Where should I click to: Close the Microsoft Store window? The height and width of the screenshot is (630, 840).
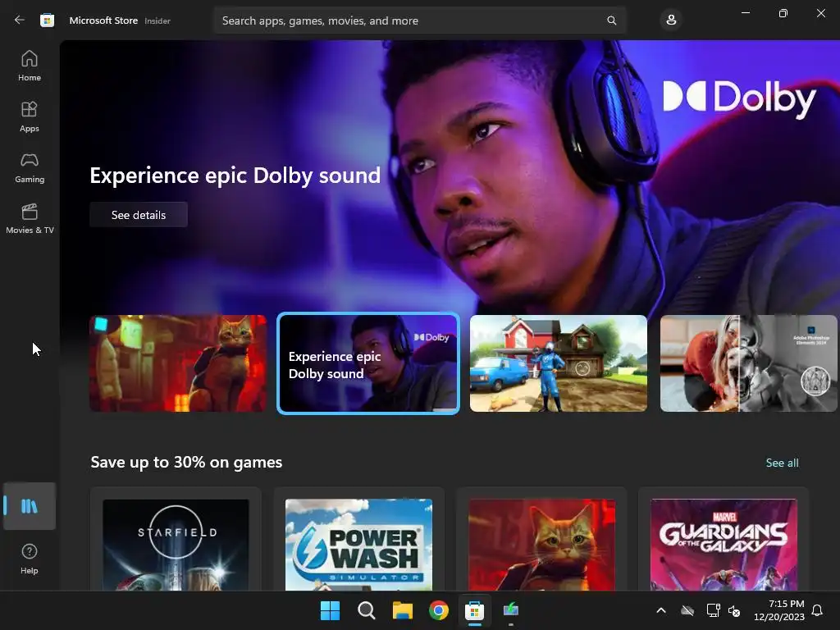(x=820, y=13)
